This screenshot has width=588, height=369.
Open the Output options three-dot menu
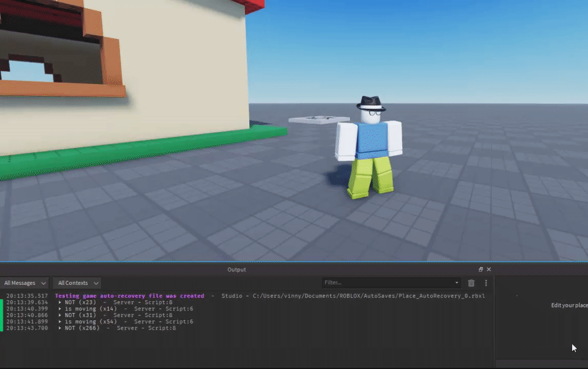(x=486, y=283)
